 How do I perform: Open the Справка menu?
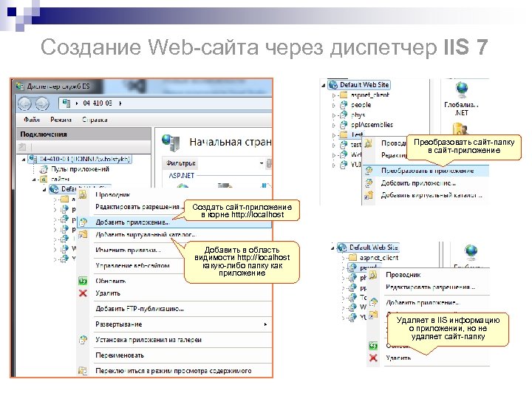[95, 120]
